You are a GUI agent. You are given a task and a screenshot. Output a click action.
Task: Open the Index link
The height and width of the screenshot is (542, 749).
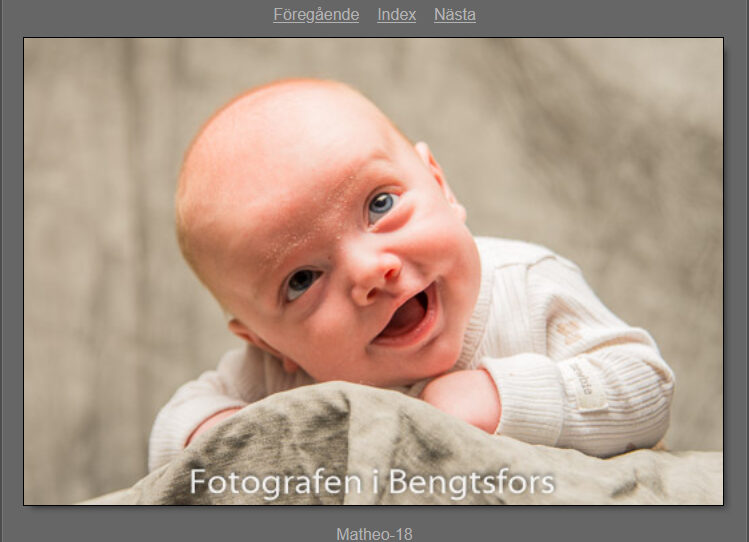click(396, 15)
